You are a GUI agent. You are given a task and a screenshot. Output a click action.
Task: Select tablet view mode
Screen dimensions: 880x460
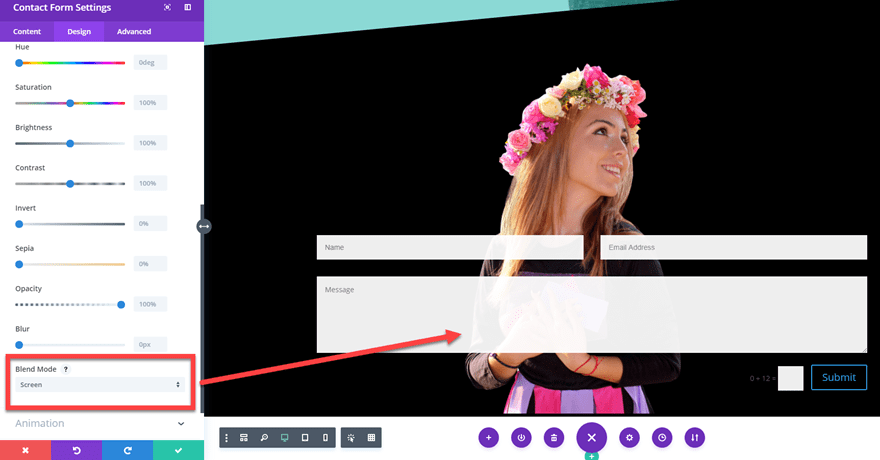coord(305,438)
